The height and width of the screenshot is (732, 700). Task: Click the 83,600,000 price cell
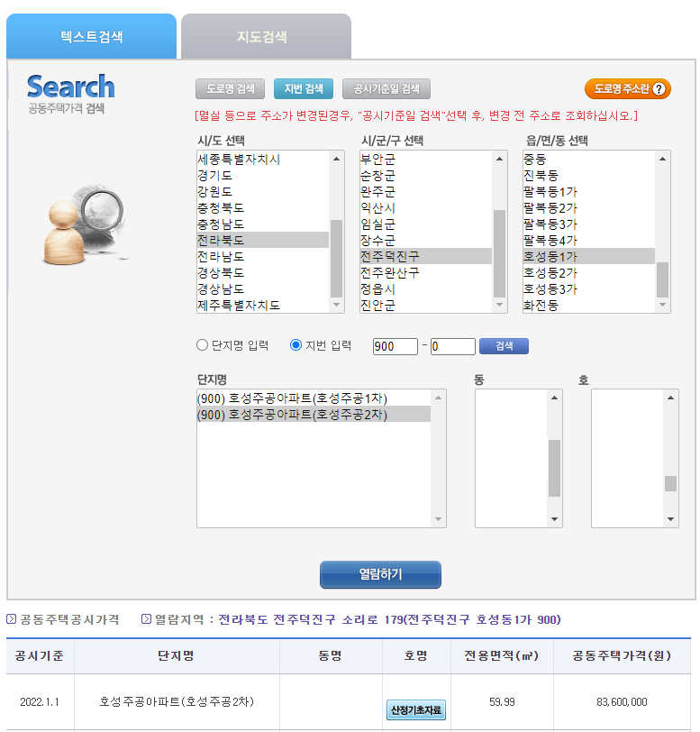(x=622, y=701)
